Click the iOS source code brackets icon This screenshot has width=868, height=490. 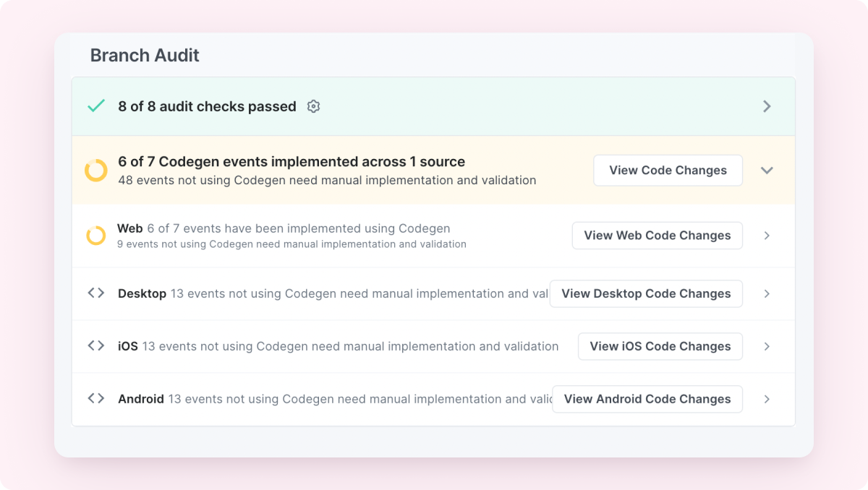[x=96, y=346]
